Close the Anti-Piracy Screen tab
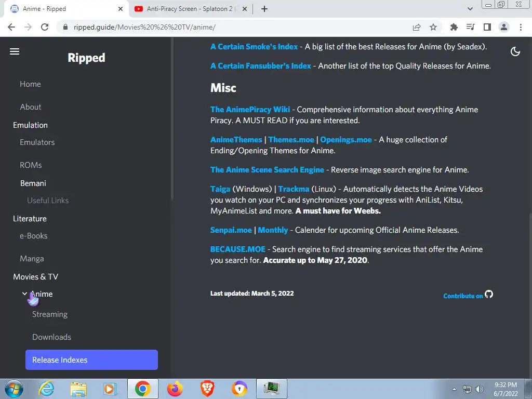 tap(245, 9)
